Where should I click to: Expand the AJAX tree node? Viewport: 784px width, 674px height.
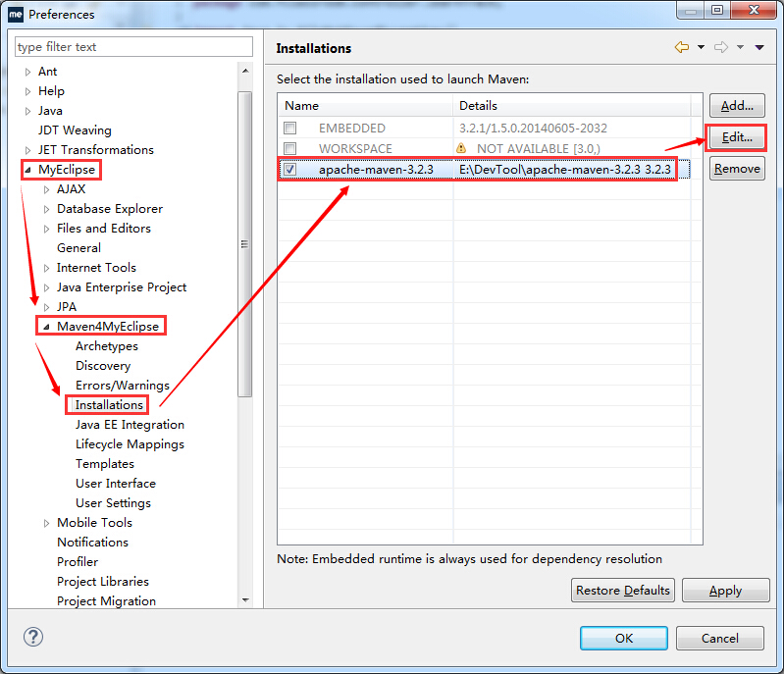46,189
